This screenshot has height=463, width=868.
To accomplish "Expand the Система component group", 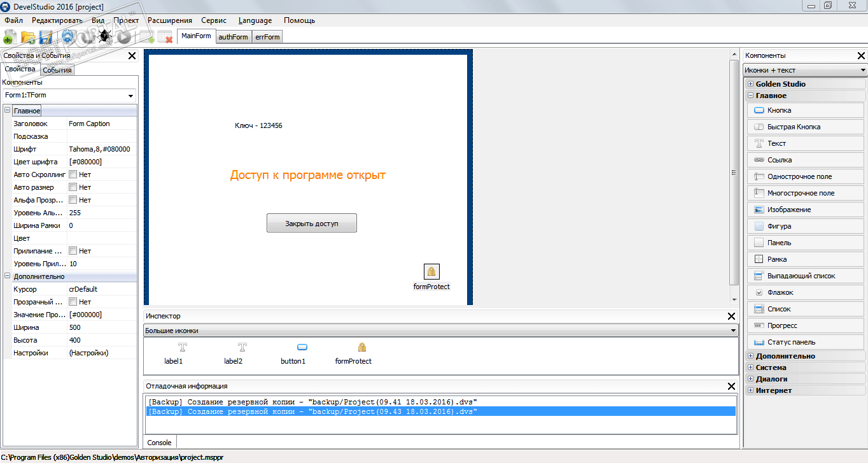I will 751,367.
